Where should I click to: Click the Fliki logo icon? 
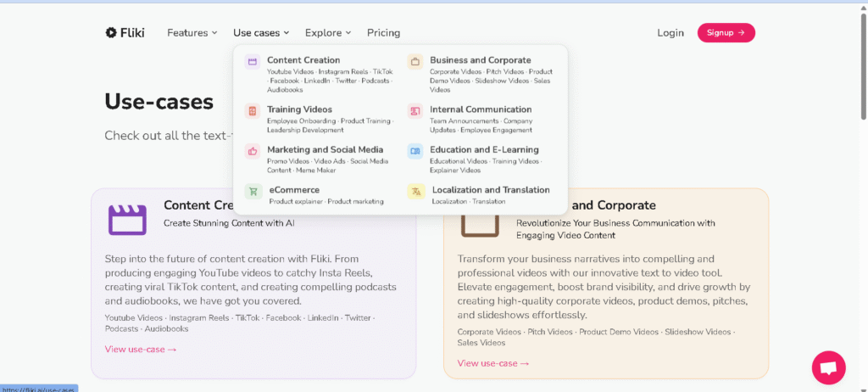click(x=111, y=33)
